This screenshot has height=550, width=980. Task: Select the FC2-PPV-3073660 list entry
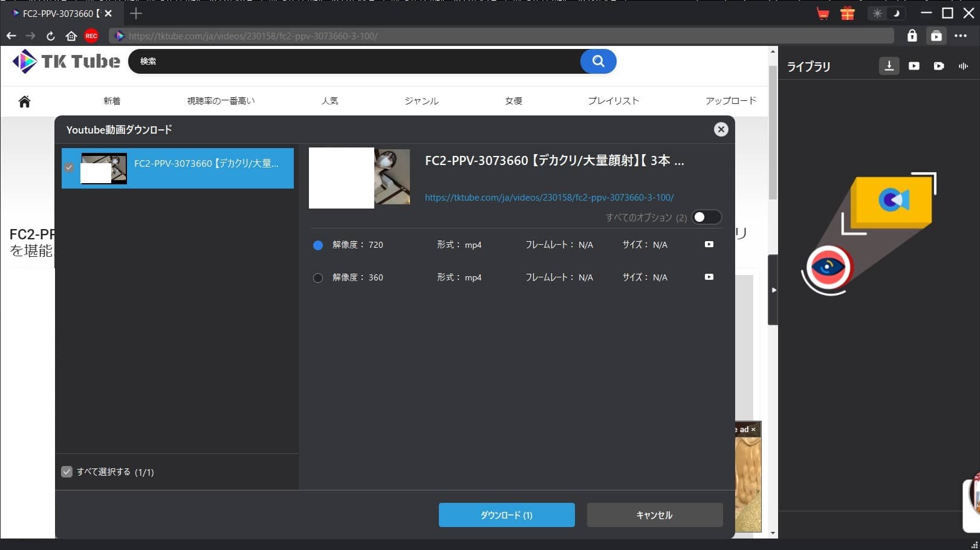(x=178, y=168)
